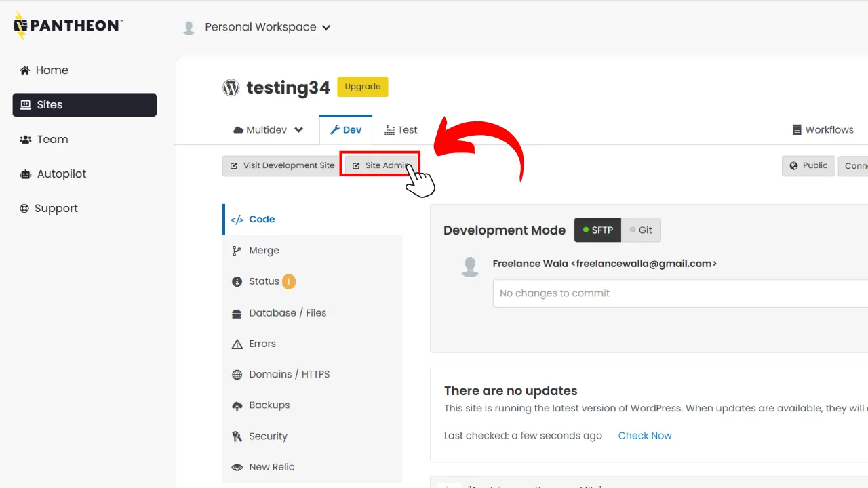Open Domains / HTTPS section
This screenshot has width=868, height=488.
(x=313, y=374)
